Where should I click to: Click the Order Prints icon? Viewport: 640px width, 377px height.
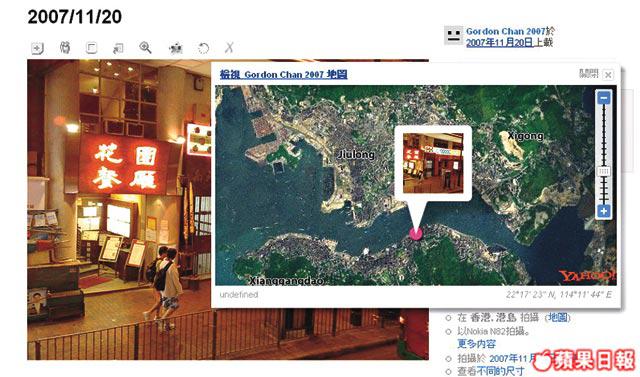coord(176,49)
